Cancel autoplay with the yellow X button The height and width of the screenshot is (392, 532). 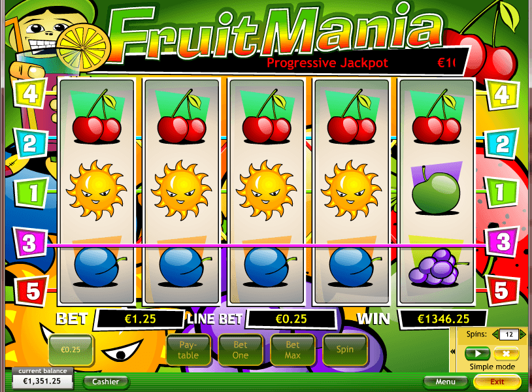pyautogui.click(x=507, y=353)
